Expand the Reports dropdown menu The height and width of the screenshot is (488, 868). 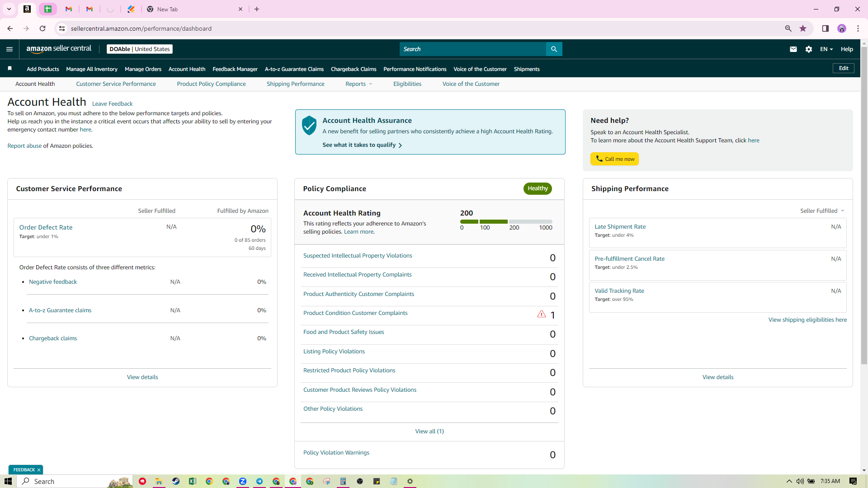click(x=359, y=84)
